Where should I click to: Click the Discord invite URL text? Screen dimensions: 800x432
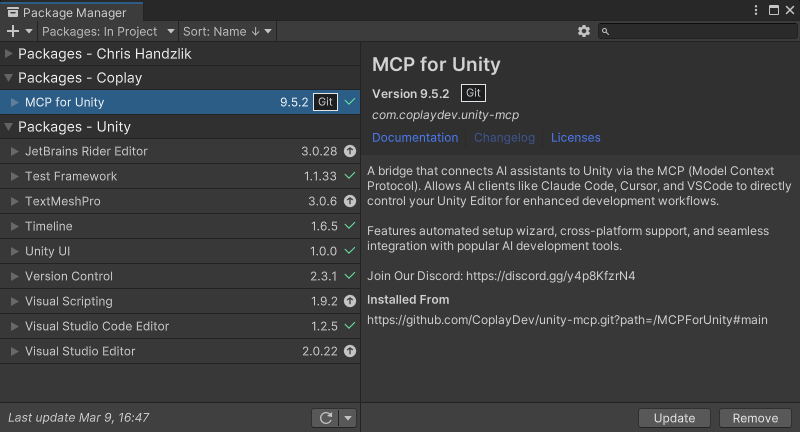(551, 276)
